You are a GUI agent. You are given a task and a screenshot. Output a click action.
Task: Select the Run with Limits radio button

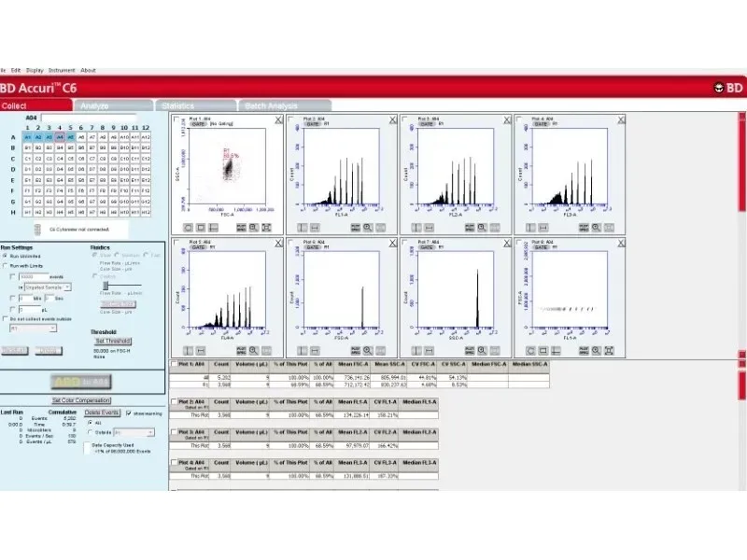pyautogui.click(x=5, y=266)
